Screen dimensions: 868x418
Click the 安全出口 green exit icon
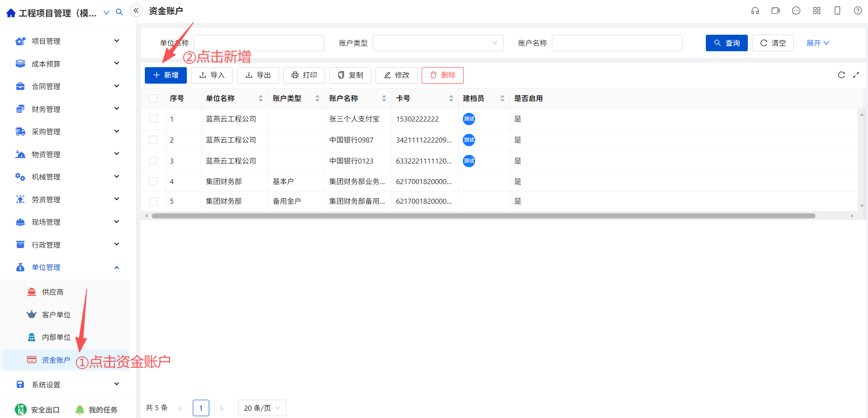(21, 409)
